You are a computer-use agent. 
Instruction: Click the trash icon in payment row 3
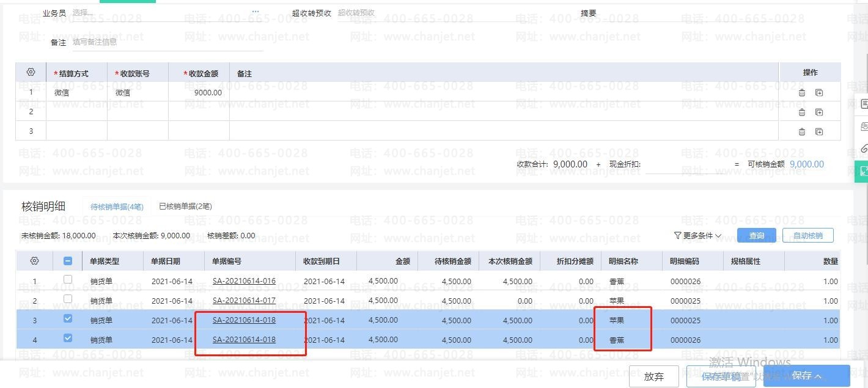pos(801,132)
